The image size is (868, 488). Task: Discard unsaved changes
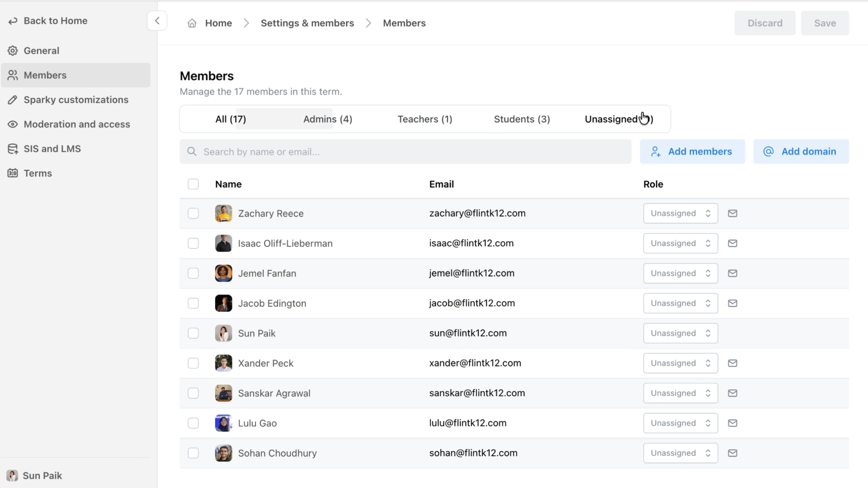[764, 23]
